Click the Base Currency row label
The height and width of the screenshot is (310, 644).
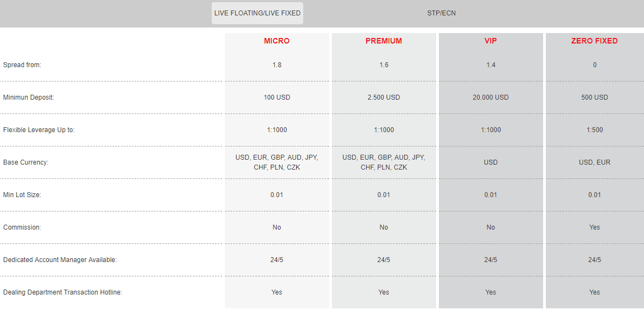pos(26,162)
